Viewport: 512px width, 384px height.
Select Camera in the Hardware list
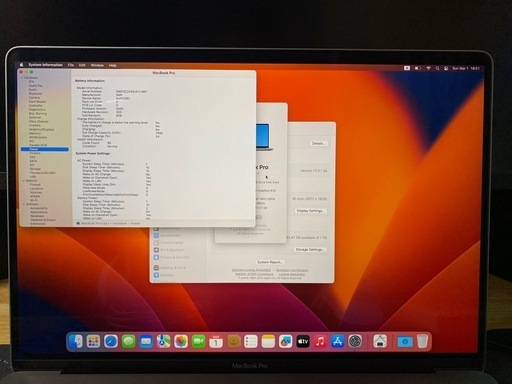34,98
